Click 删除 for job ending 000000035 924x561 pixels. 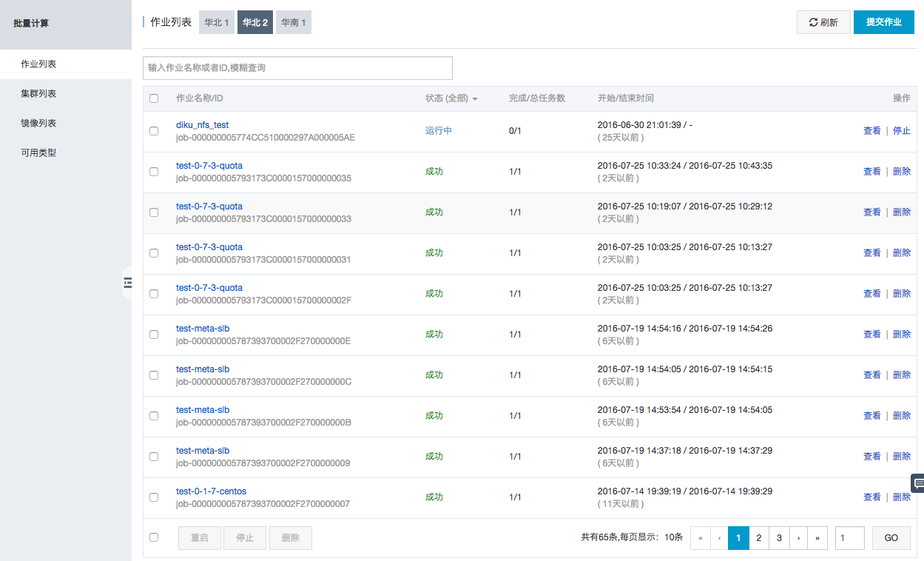pos(902,172)
